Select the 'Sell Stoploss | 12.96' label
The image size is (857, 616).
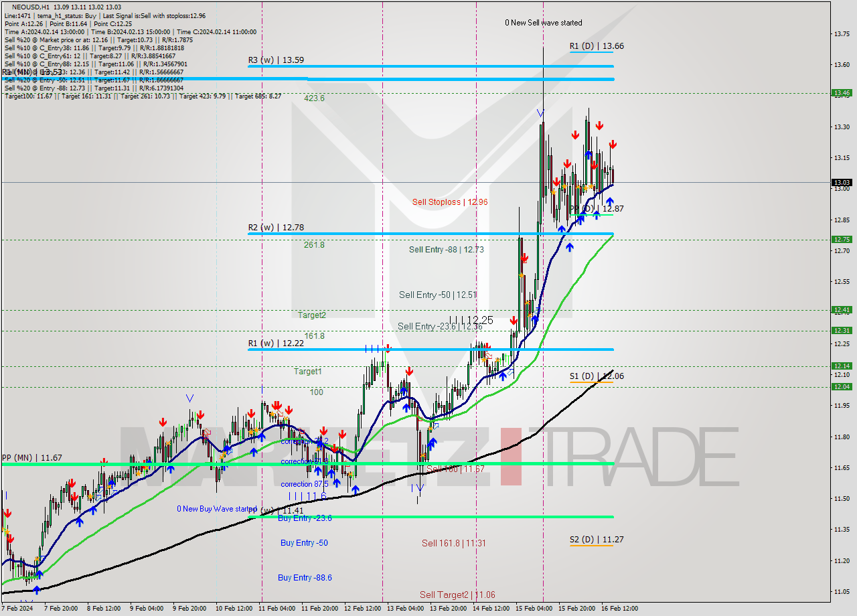tap(450, 202)
